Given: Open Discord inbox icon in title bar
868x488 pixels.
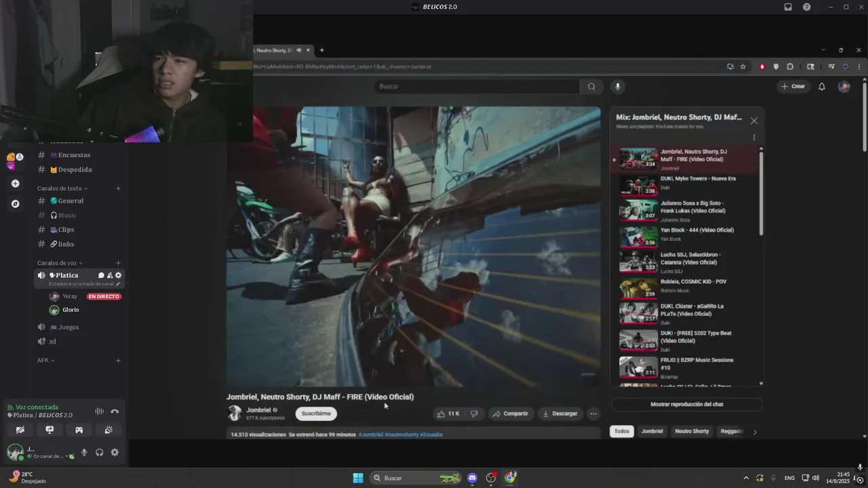Looking at the screenshot, I should [788, 7].
